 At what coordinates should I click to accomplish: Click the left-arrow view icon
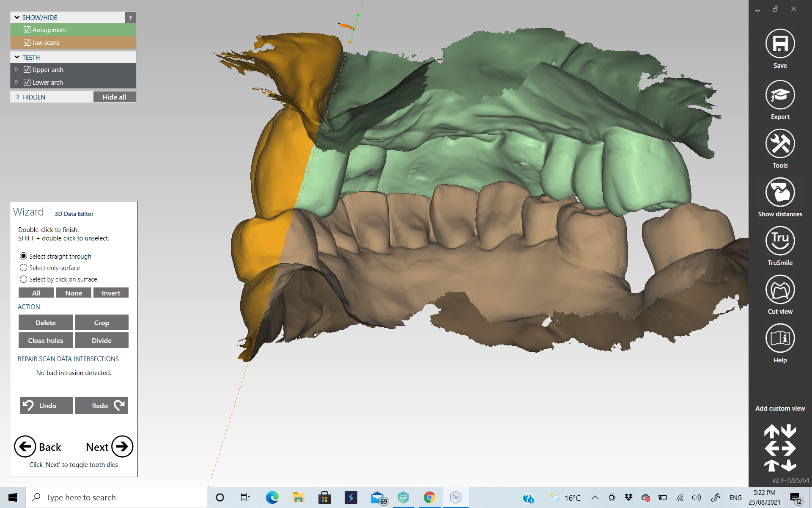772,448
